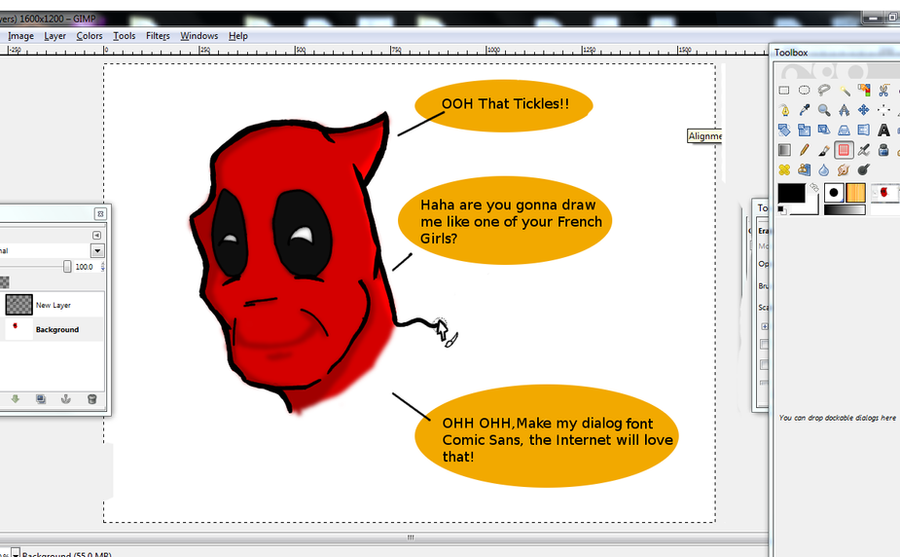Select the Measure compass tool
The image size is (900, 557).
click(x=844, y=110)
